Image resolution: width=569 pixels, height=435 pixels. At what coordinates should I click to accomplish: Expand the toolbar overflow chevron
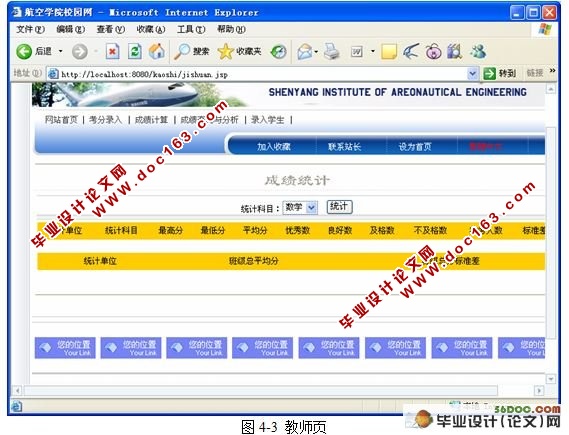(552, 71)
